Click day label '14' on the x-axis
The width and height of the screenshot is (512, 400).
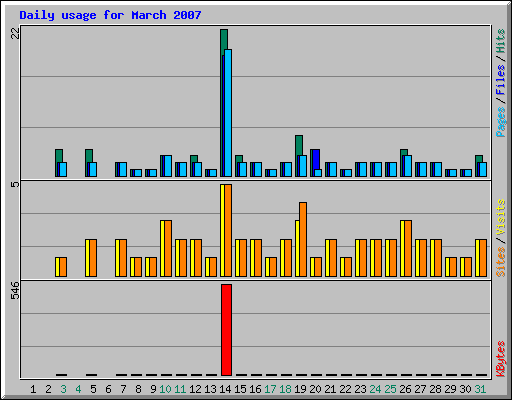tap(225, 389)
